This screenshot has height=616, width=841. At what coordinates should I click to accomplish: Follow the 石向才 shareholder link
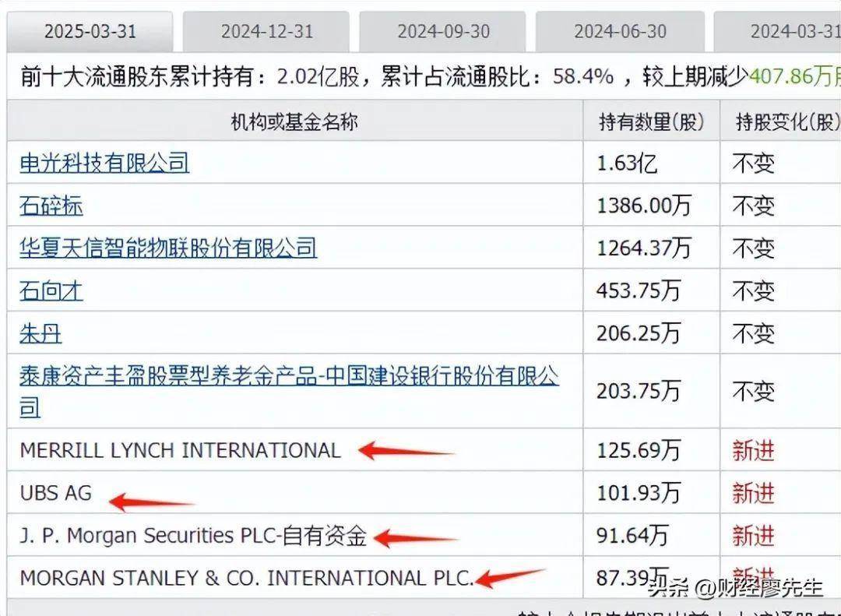click(51, 290)
